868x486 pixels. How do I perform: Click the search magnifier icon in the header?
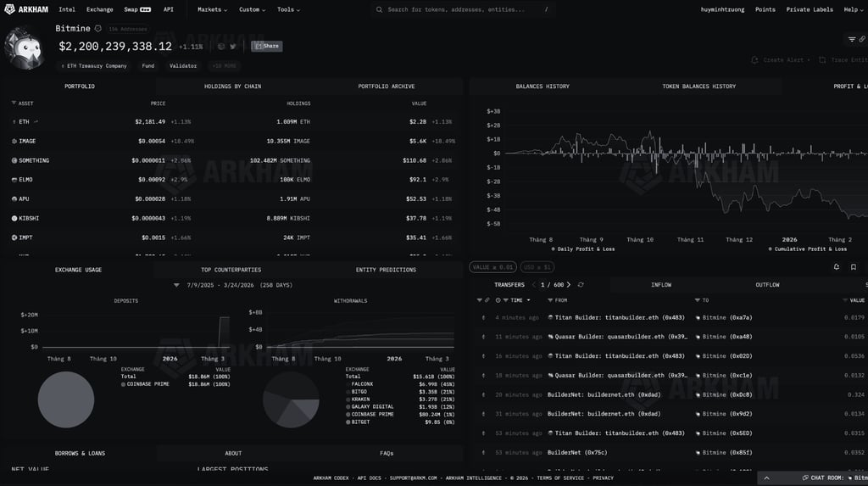pyautogui.click(x=379, y=9)
